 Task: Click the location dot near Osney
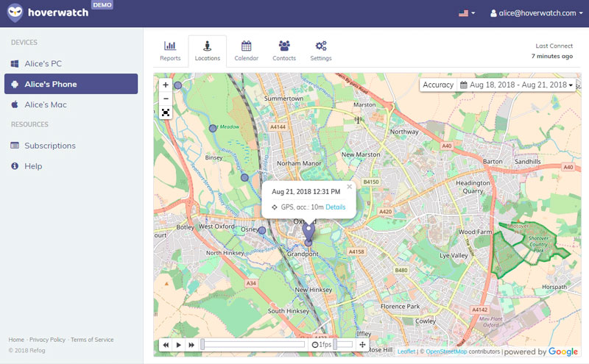click(x=262, y=230)
